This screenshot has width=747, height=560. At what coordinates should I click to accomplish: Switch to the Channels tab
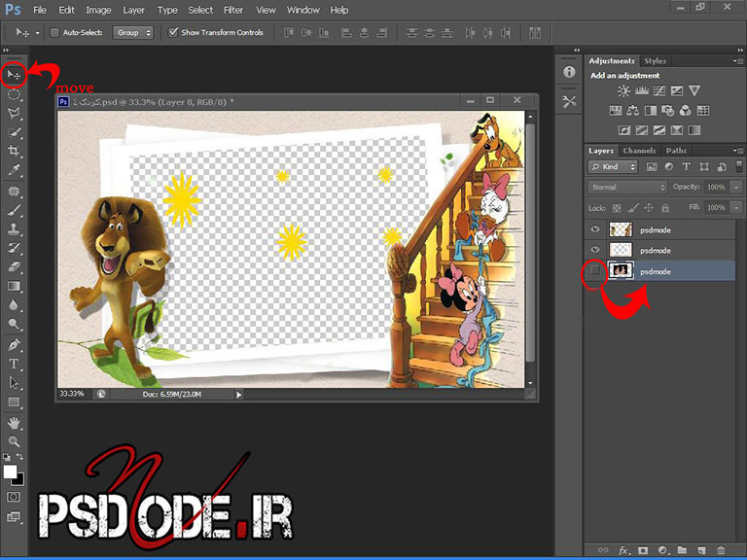(639, 151)
